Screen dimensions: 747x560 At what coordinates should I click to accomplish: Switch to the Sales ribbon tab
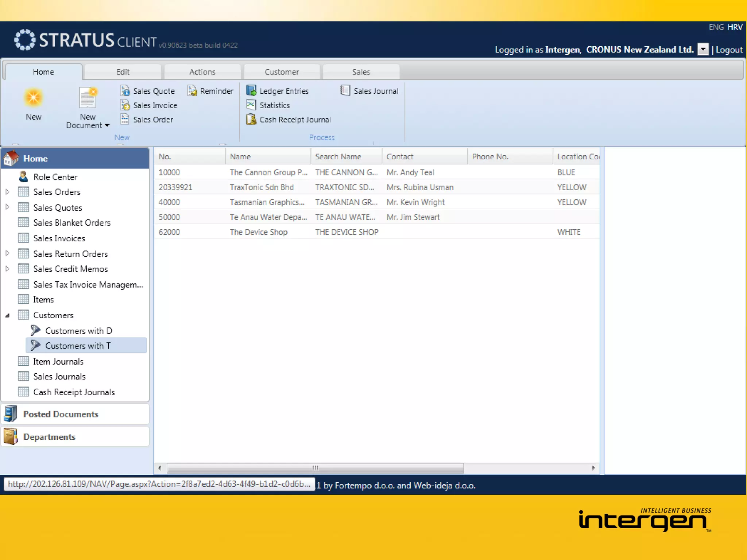click(x=361, y=72)
